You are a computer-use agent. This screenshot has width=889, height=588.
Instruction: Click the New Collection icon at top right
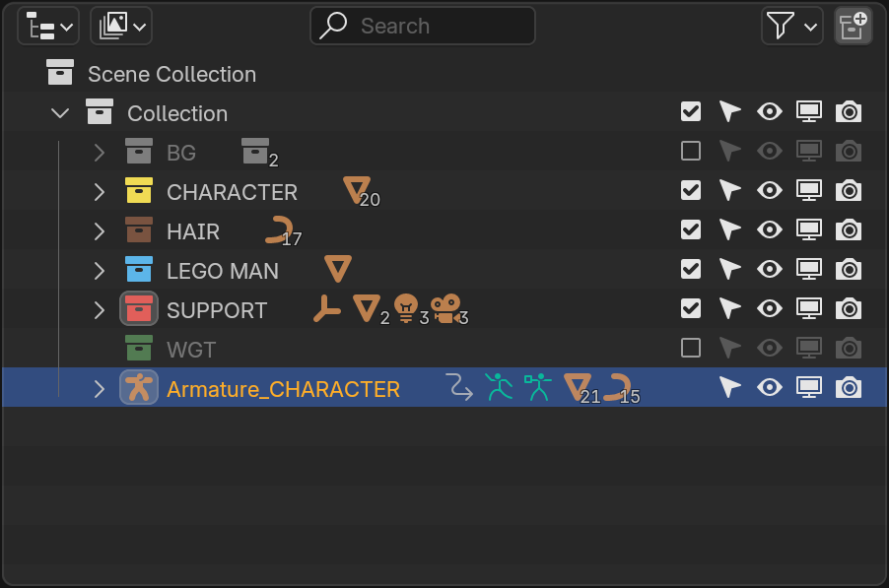853,26
